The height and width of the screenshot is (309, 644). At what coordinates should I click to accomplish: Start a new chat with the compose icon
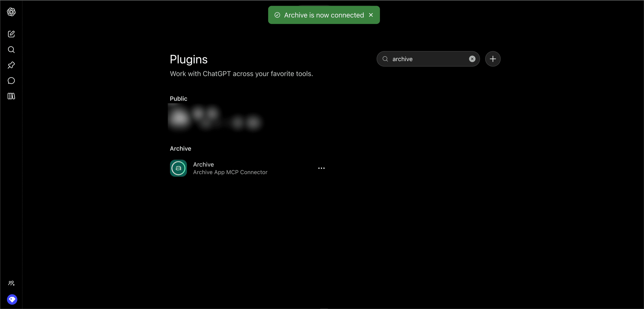coord(11,34)
